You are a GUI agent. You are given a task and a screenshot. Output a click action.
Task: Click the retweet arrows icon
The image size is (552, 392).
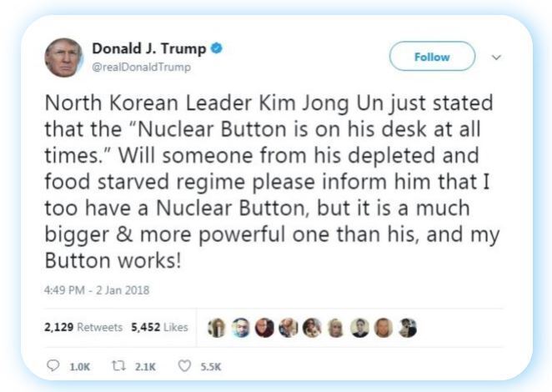(118, 366)
